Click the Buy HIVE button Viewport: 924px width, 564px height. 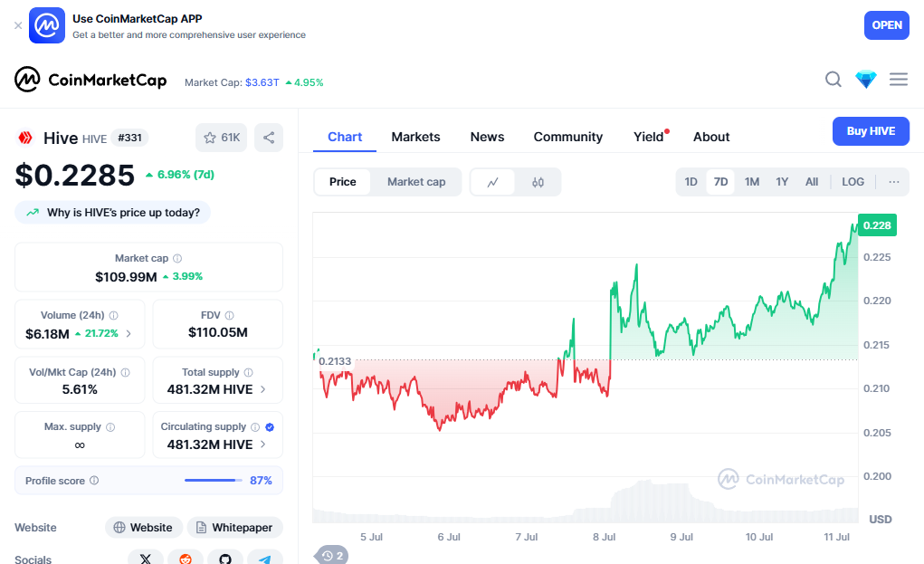click(871, 131)
